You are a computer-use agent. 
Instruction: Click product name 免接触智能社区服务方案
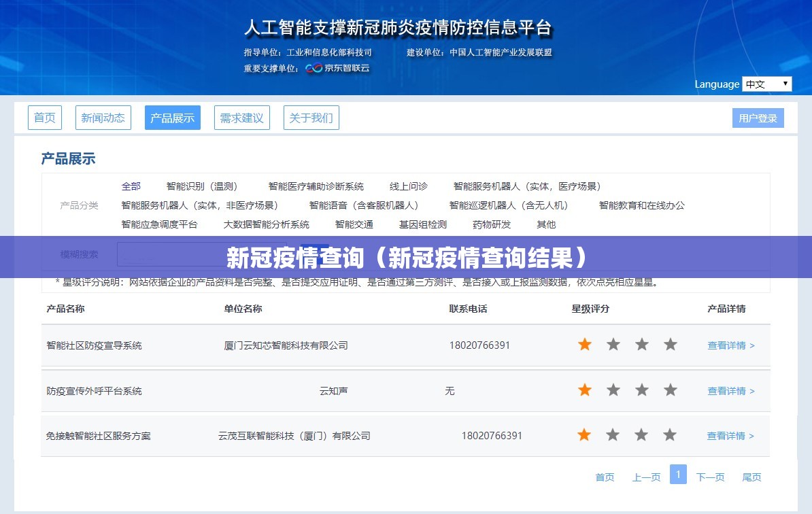click(99, 436)
